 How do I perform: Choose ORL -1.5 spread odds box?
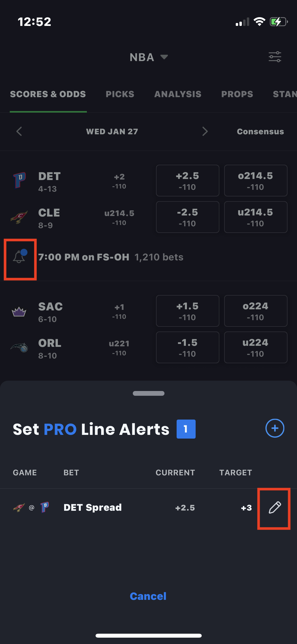pyautogui.click(x=187, y=347)
